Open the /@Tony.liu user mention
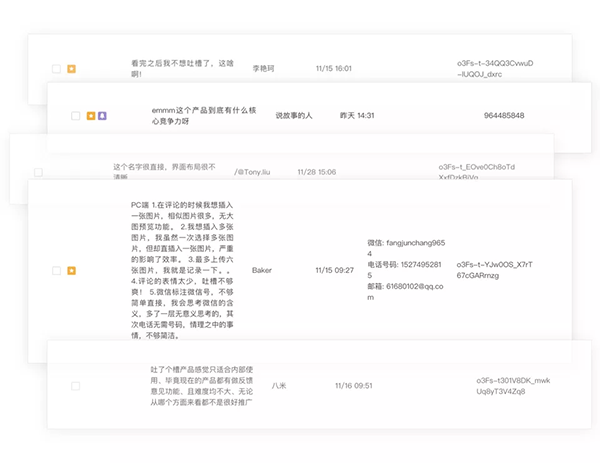 coord(252,172)
